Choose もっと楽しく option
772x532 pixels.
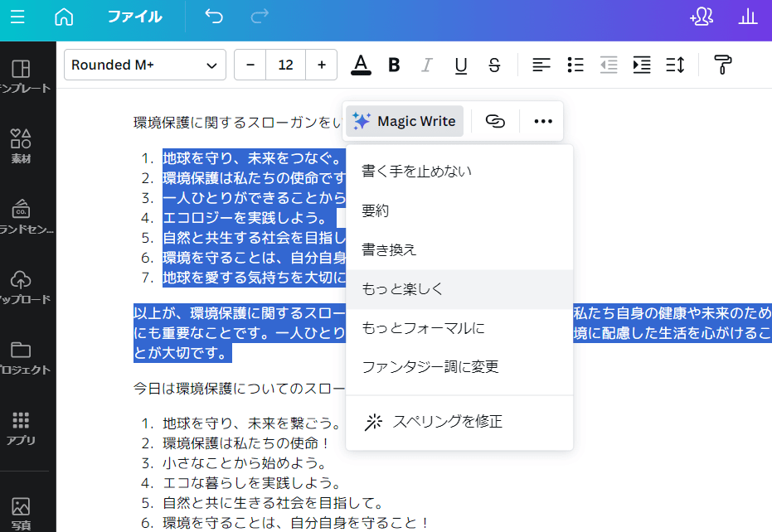click(x=459, y=289)
